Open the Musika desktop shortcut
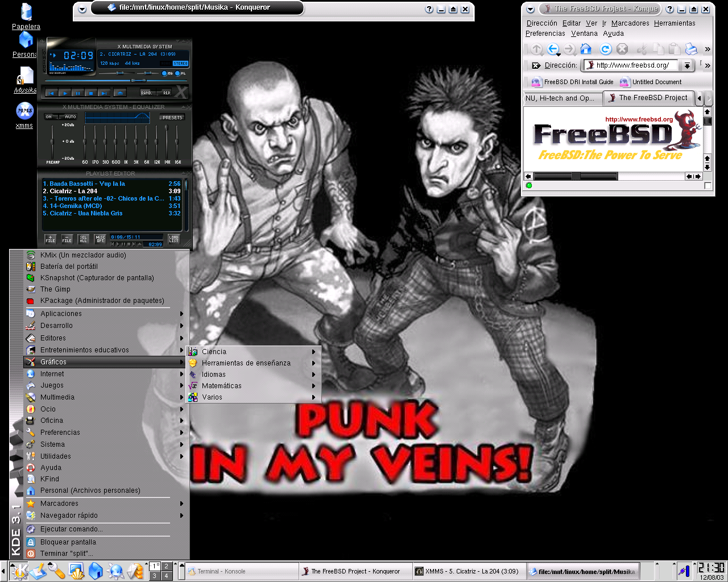The width and height of the screenshot is (728, 582). coord(25,80)
